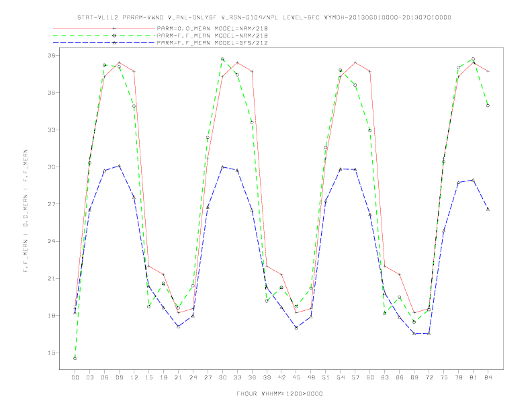Click x-axis forecast hour 78
The image size is (532, 411).
(458, 377)
